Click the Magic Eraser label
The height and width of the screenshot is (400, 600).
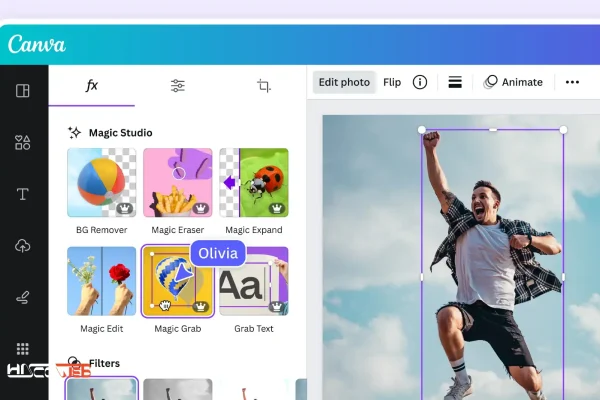[x=178, y=230]
